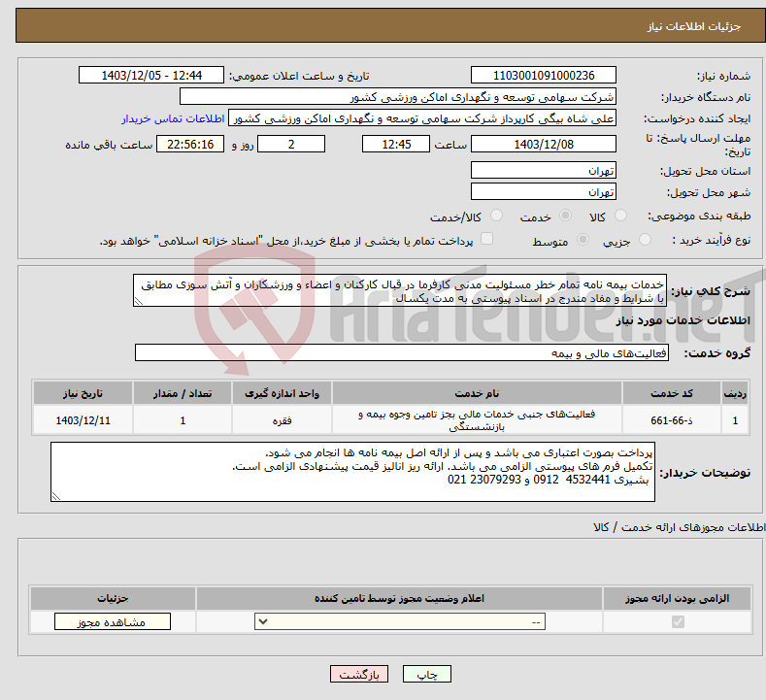Click the resize handle of buyer notes textarea
This screenshot has height=700, width=766.
click(56, 496)
